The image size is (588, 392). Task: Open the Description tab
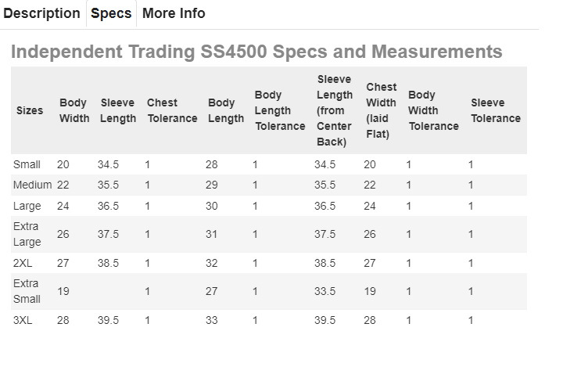click(x=41, y=13)
